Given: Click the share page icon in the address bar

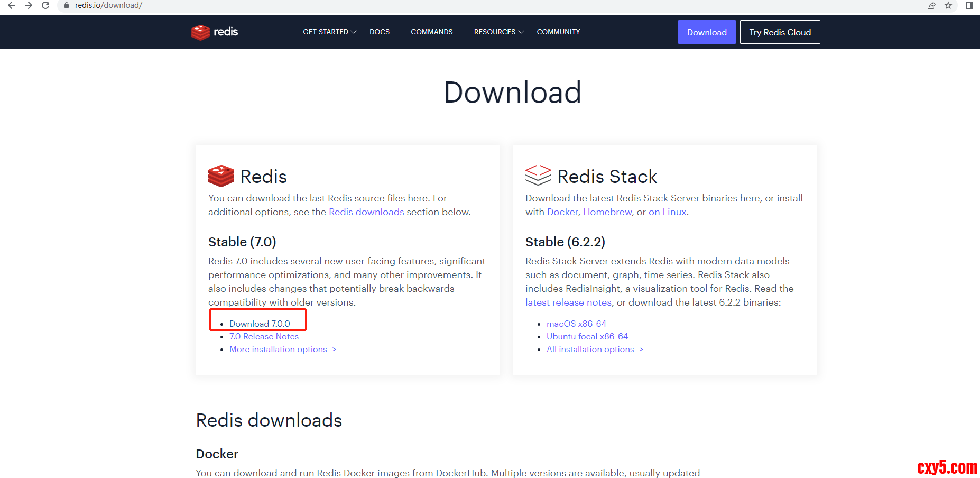Looking at the screenshot, I should 931,5.
